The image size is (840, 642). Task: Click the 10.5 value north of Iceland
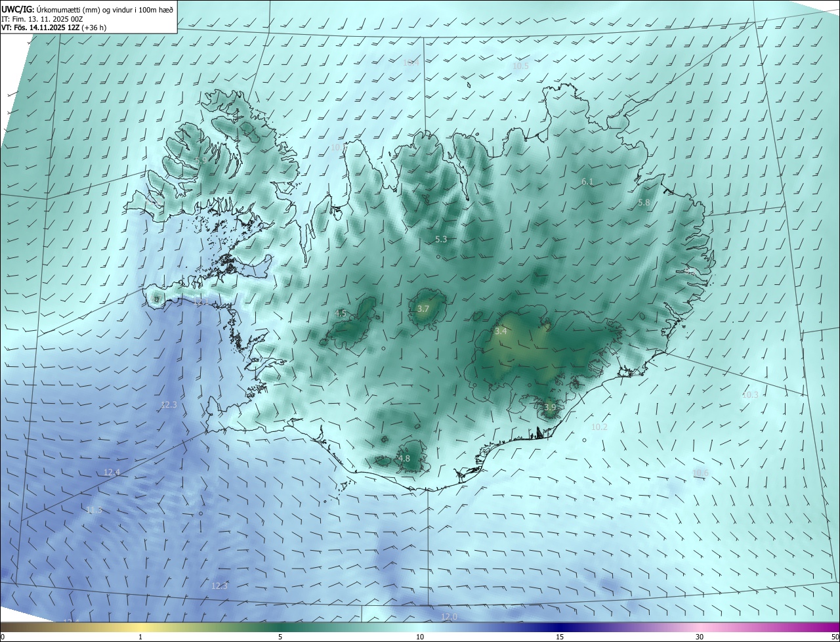tap(520, 66)
